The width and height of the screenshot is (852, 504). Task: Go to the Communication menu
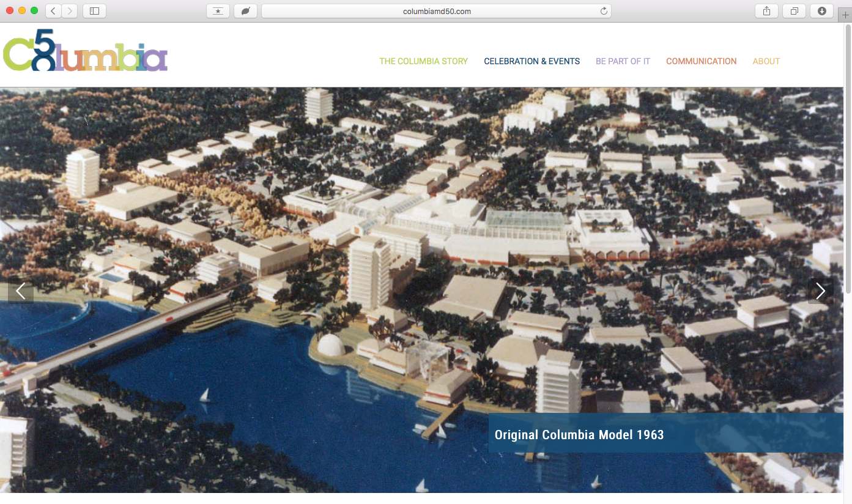tap(701, 61)
